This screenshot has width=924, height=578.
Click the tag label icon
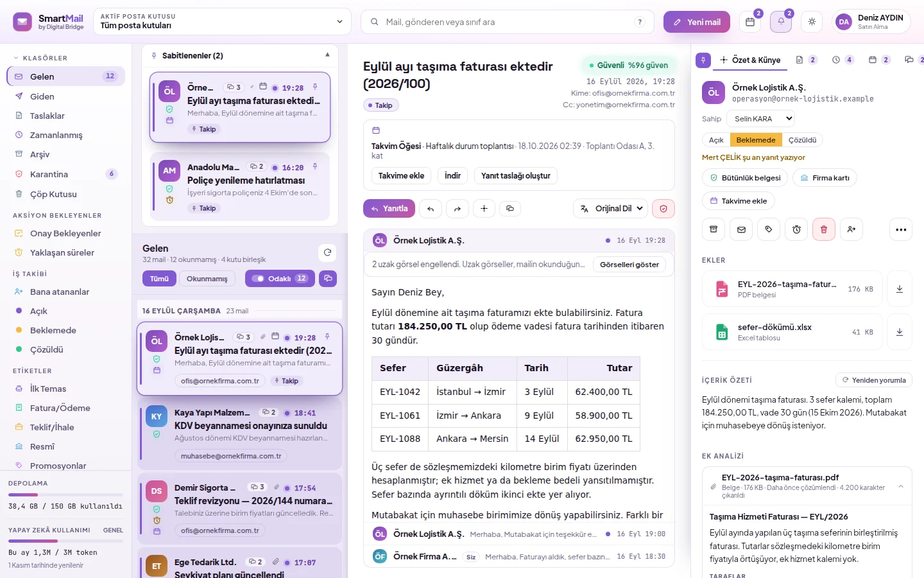(769, 229)
